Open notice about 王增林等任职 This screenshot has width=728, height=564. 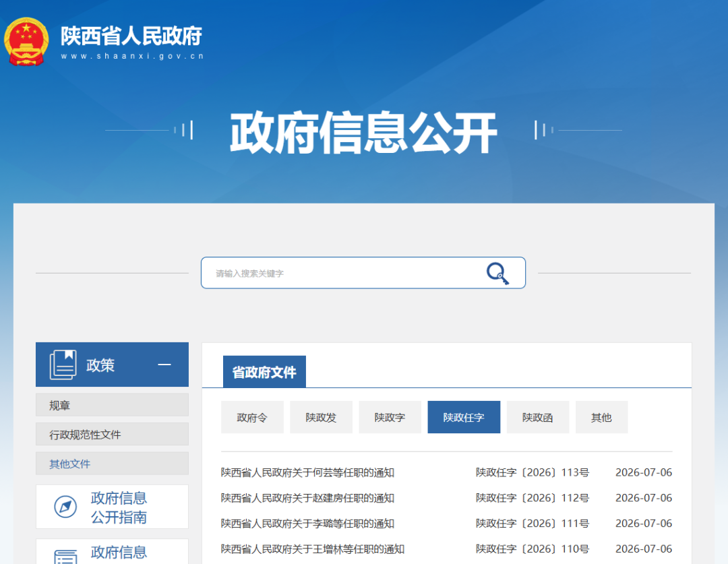coord(313,549)
